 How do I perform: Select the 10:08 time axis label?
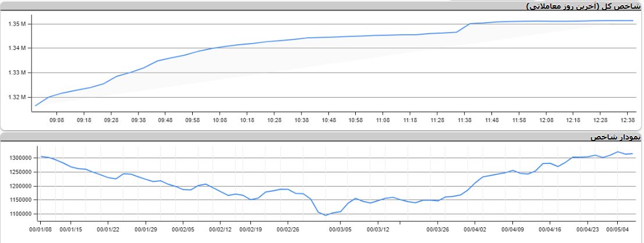click(x=220, y=120)
